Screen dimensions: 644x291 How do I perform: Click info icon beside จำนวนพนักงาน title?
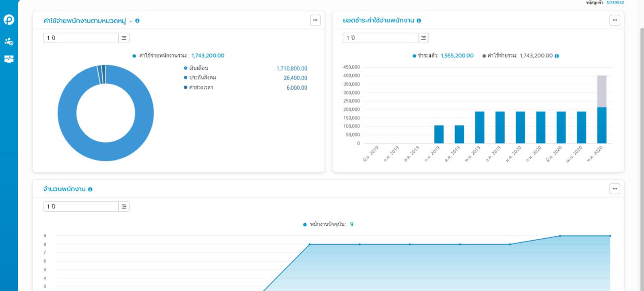(x=90, y=189)
